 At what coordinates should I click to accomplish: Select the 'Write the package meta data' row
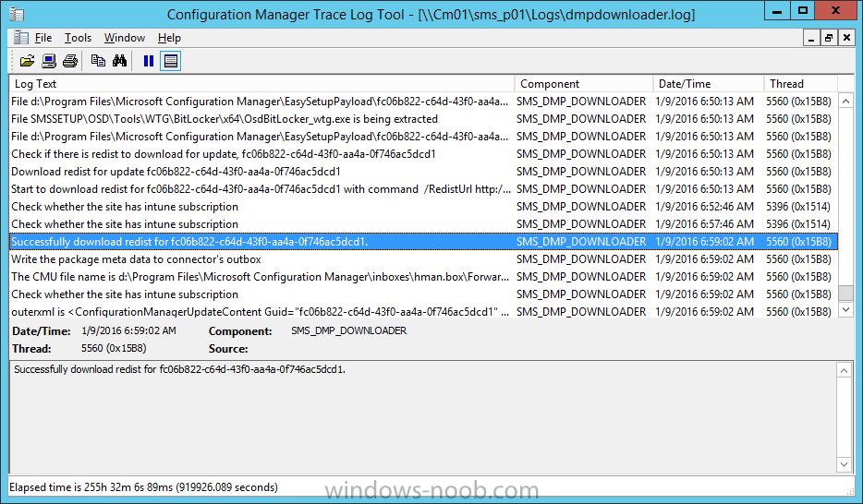423,258
